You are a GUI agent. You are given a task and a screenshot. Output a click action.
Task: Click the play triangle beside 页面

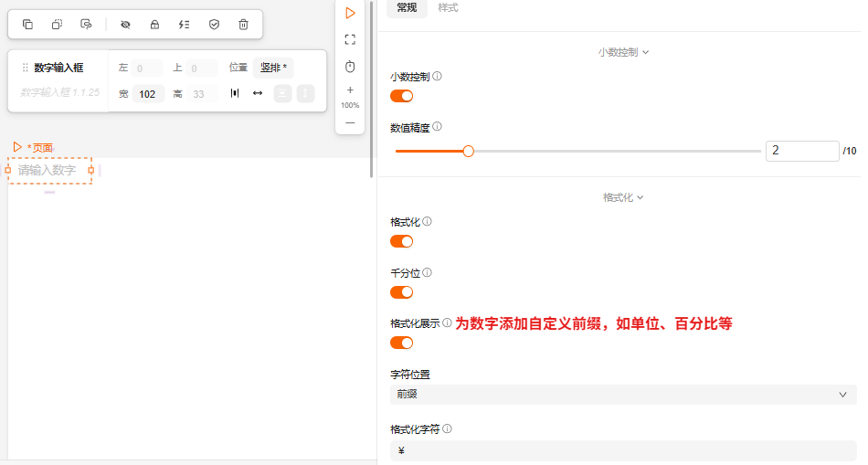tap(17, 147)
